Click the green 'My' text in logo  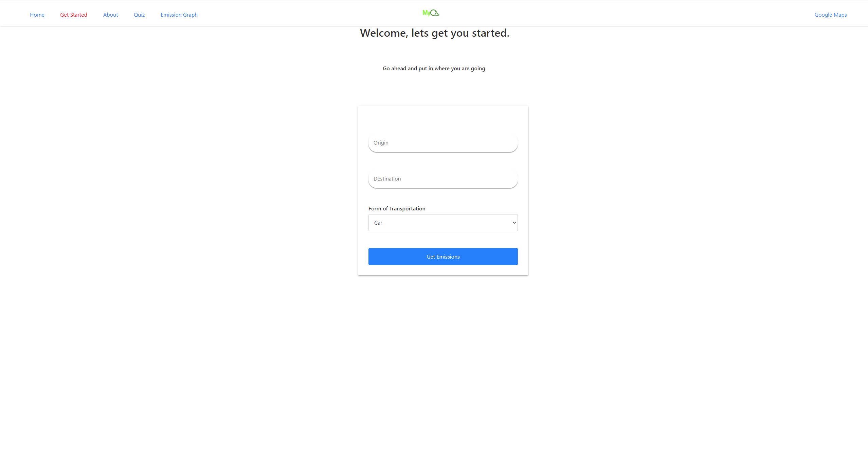426,13
